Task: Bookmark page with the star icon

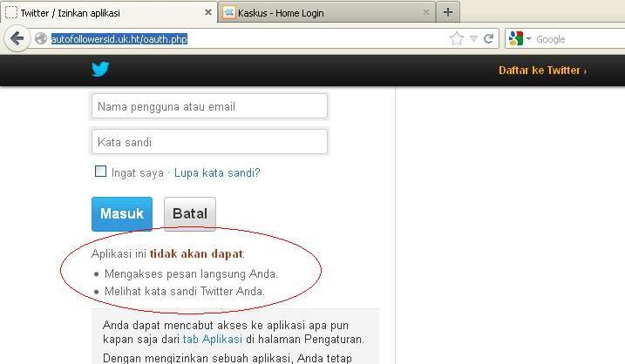Action: coord(457,38)
